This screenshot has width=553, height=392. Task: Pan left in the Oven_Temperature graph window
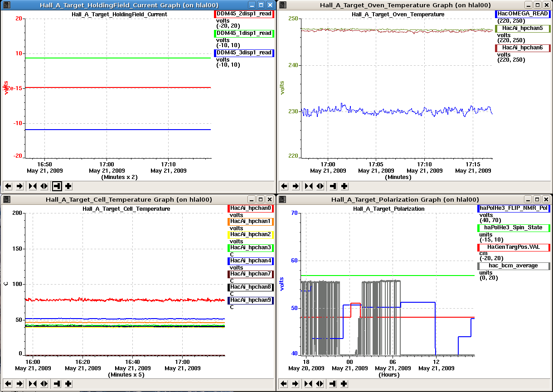284,186
